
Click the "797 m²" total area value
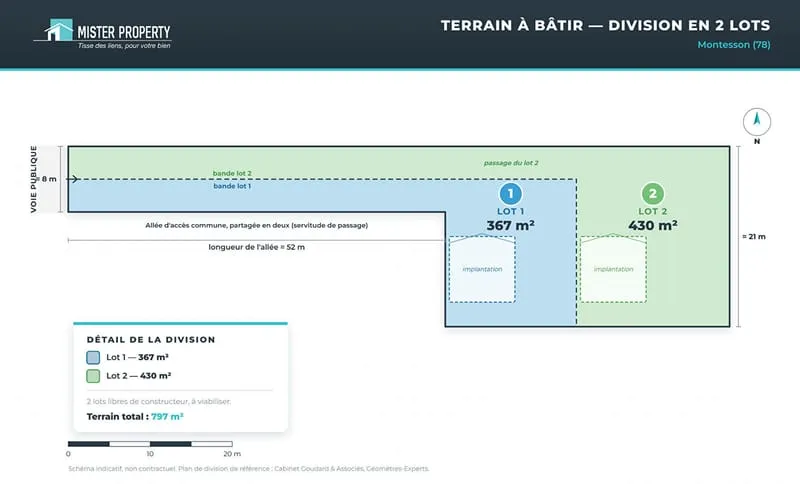pos(167,417)
